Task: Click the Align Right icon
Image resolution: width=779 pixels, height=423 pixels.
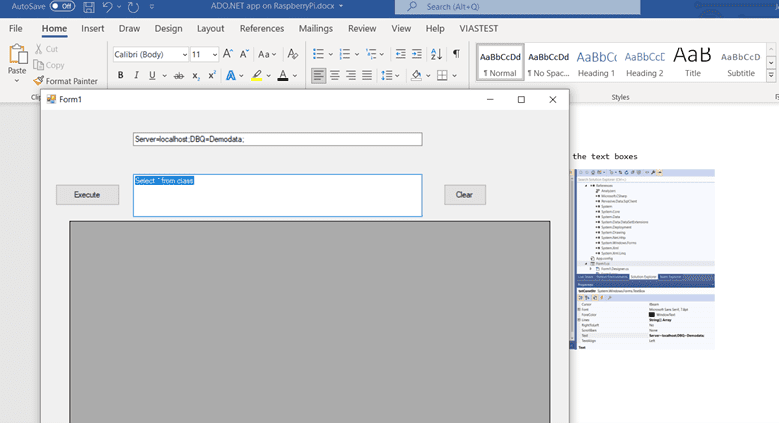Action: coord(351,76)
